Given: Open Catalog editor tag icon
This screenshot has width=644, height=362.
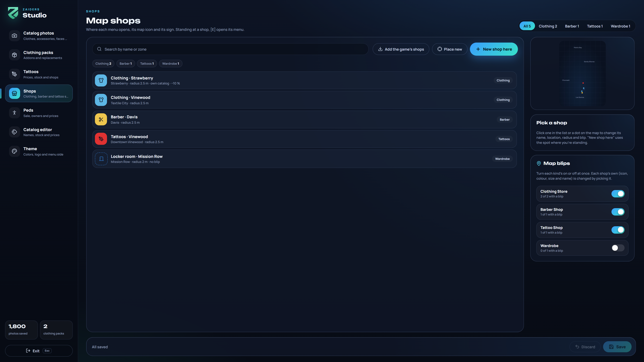Looking at the screenshot, I should (14, 132).
